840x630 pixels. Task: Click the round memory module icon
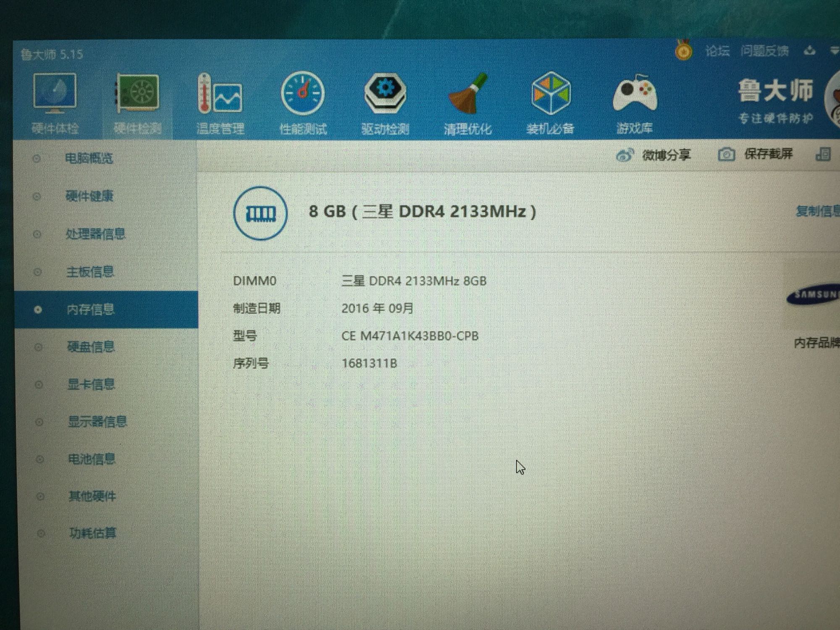[260, 213]
